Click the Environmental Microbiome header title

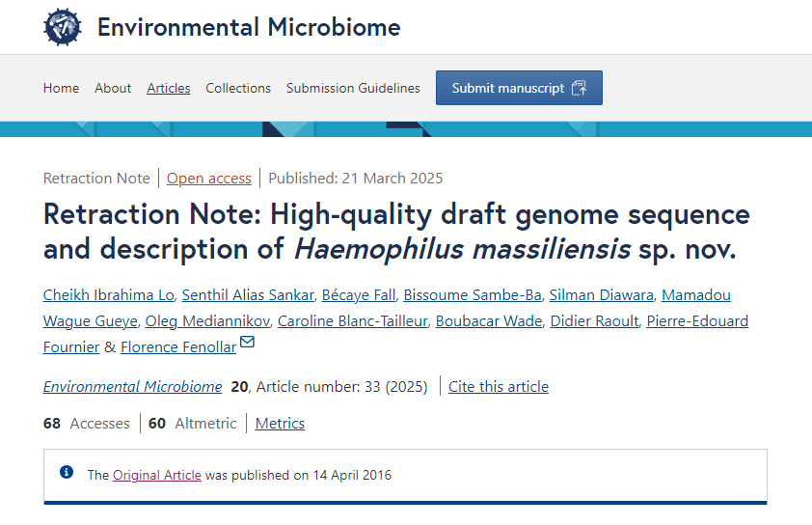249,27
